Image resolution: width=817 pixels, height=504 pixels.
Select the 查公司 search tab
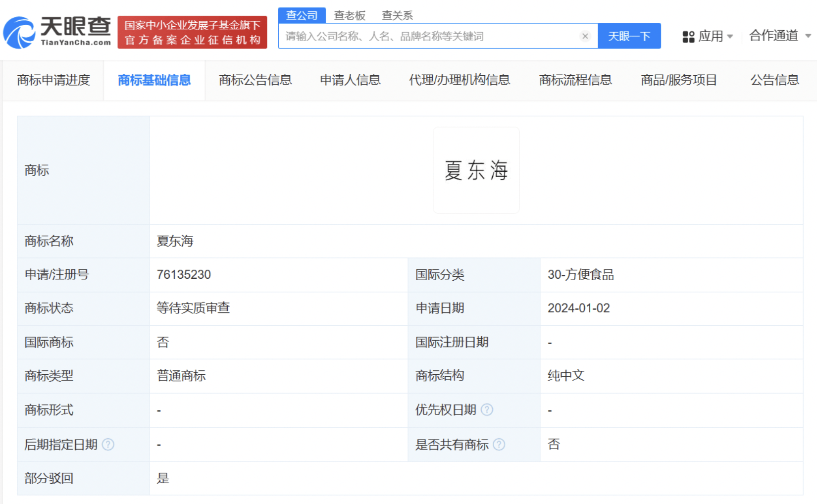(302, 15)
